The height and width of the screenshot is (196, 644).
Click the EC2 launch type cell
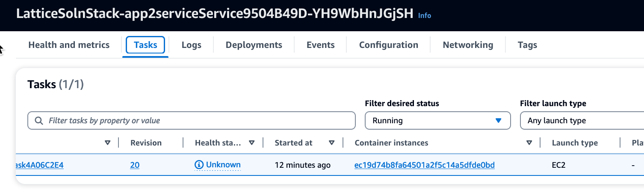(558, 165)
